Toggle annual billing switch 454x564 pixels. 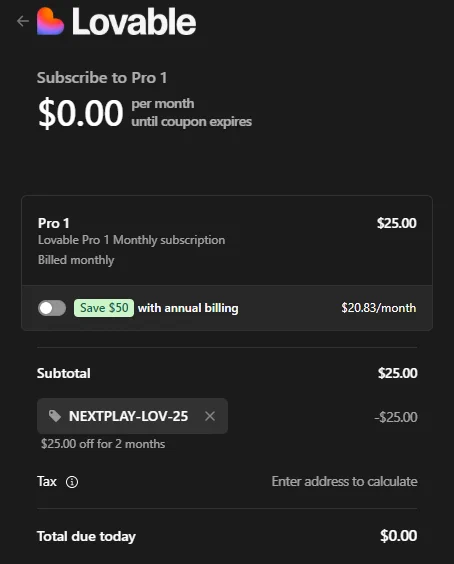click(x=52, y=308)
